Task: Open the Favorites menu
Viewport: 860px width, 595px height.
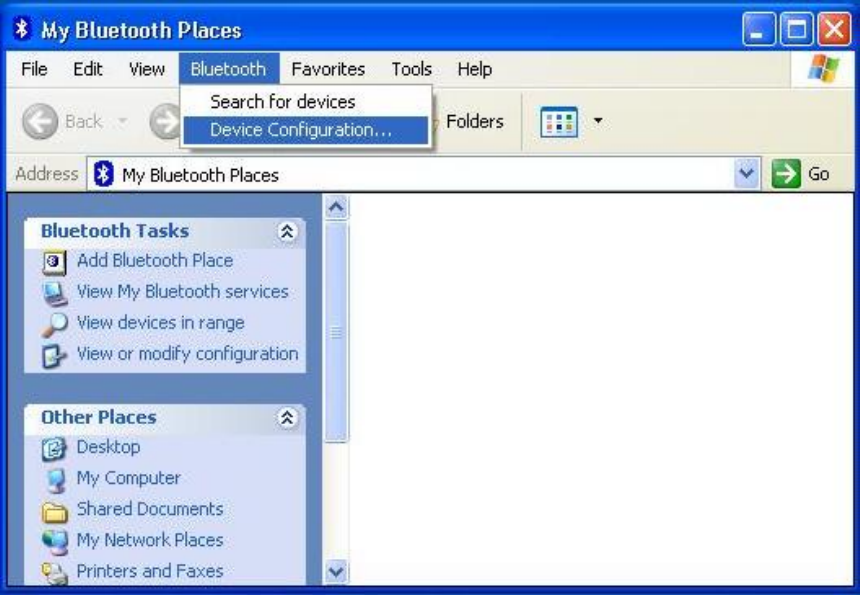Action: click(328, 69)
